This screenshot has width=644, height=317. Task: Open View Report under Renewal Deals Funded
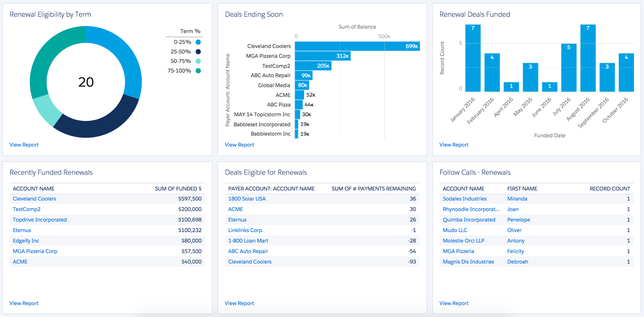coord(454,145)
